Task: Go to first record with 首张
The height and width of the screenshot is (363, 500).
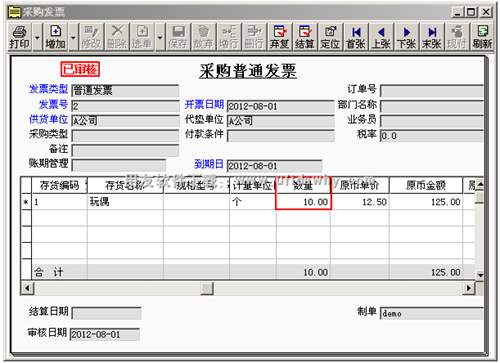Action: coord(356,37)
